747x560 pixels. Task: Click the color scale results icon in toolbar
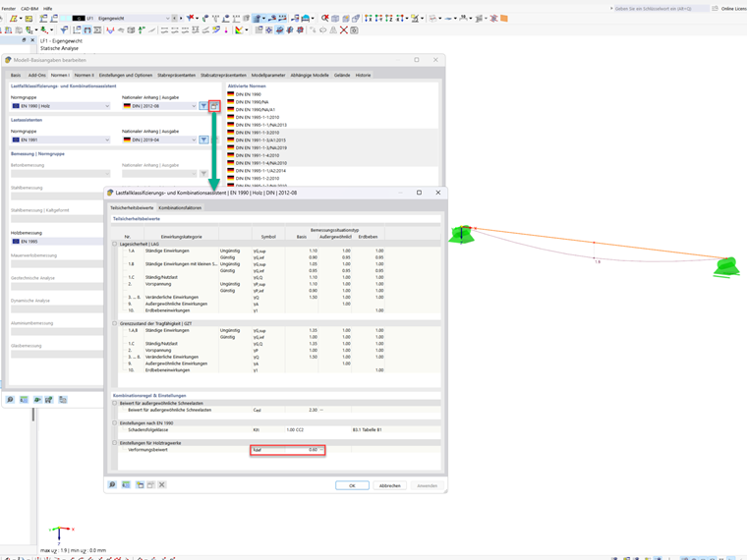239,30
